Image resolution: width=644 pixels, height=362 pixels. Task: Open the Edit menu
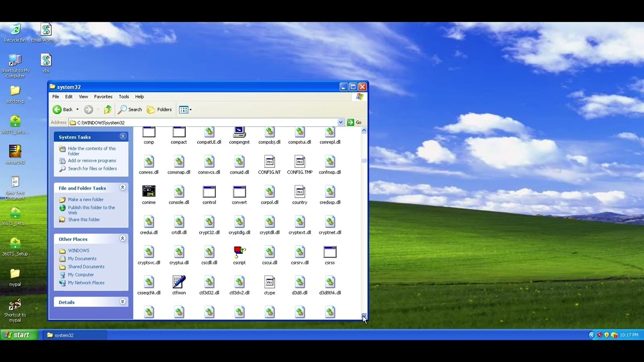(69, 97)
